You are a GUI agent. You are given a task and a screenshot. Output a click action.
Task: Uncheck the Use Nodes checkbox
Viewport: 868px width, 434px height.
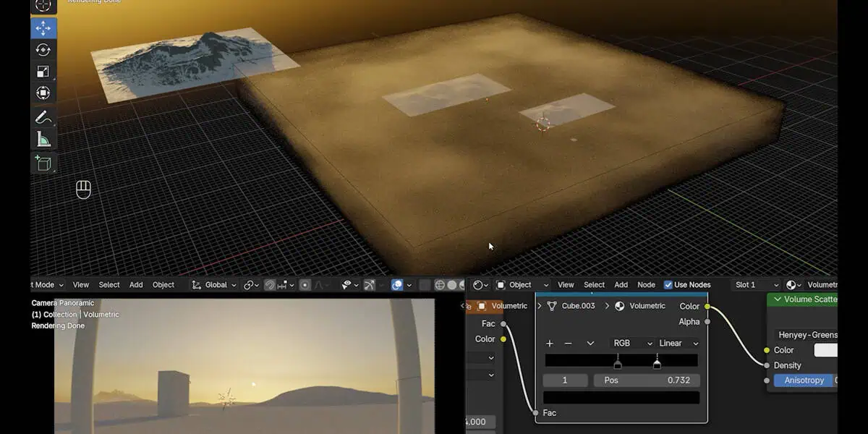[x=668, y=285]
